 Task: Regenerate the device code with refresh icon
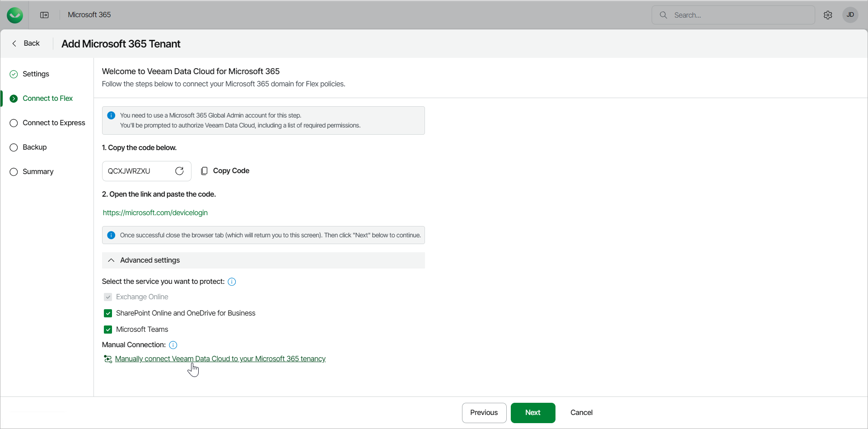(x=179, y=171)
